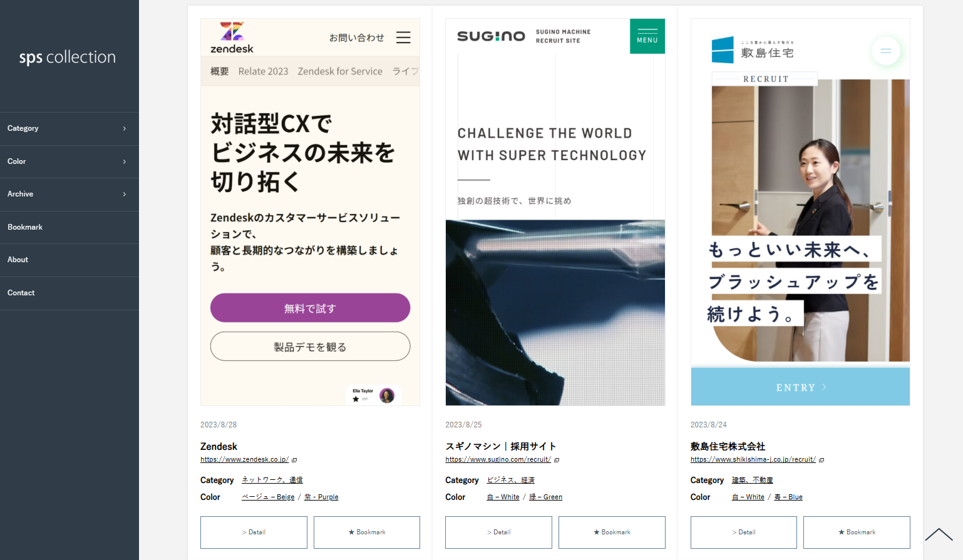Open external link icon next to zendesk.co.jp URL

click(x=294, y=460)
